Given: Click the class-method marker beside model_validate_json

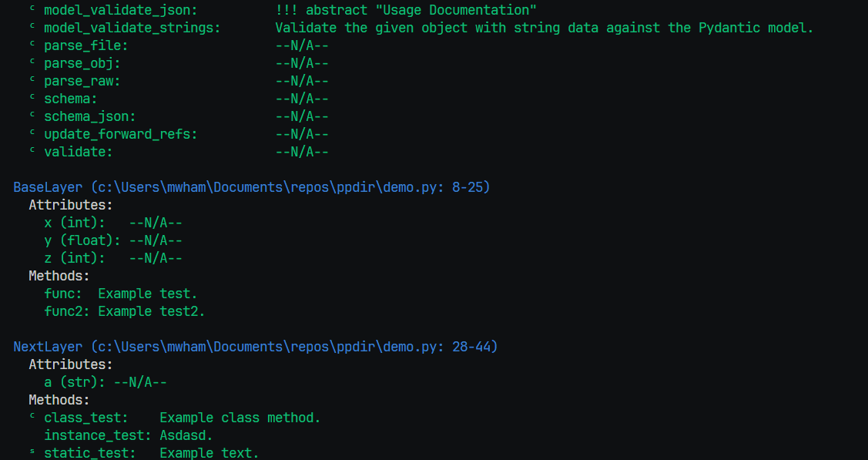Looking at the screenshot, I should pyautogui.click(x=32, y=8).
